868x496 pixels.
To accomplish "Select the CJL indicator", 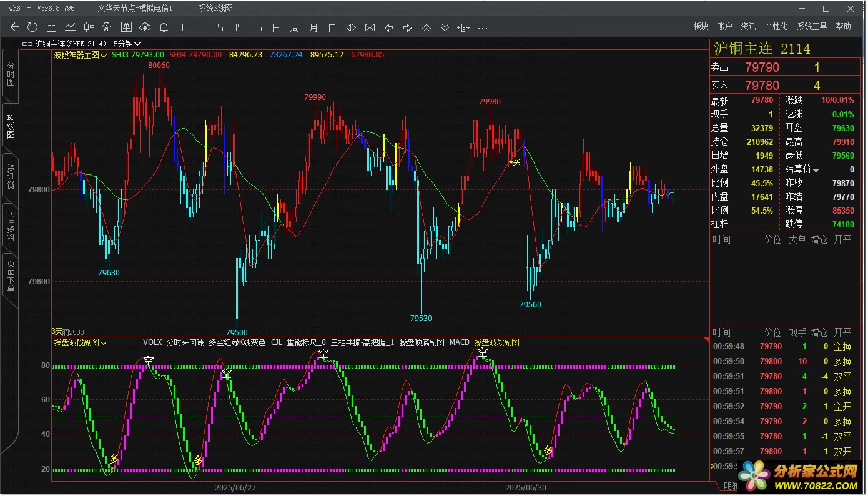I will coord(276,342).
